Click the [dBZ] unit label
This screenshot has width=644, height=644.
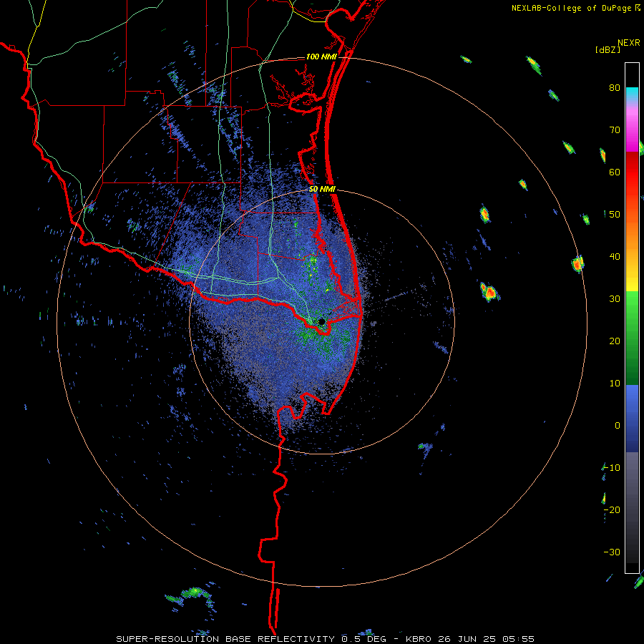pyautogui.click(x=608, y=49)
